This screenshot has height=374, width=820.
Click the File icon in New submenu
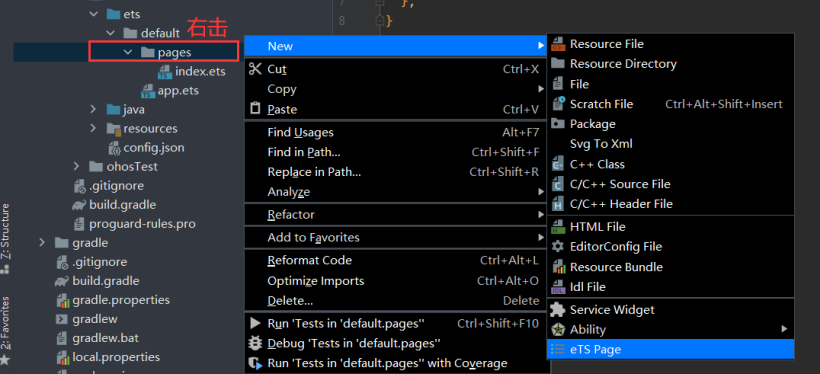pos(558,84)
